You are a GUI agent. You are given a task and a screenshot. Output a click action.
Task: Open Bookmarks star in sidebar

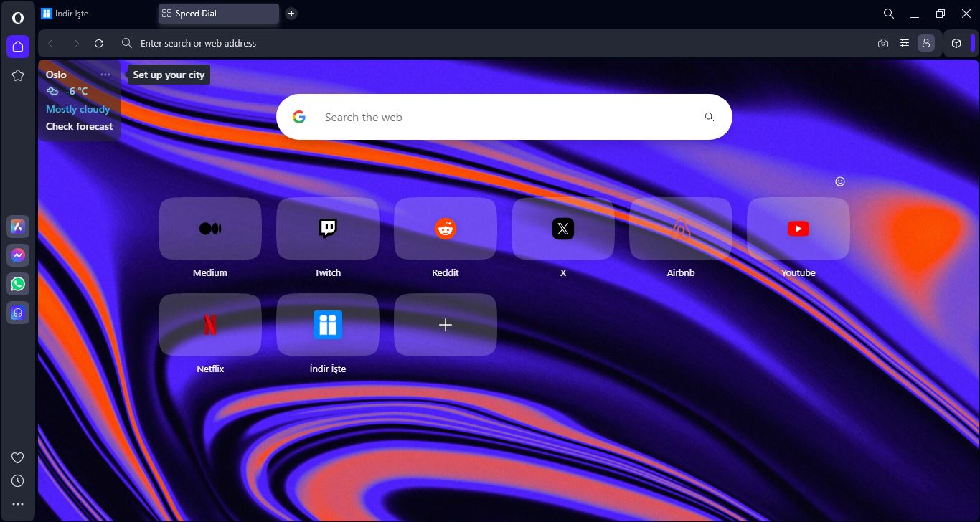pos(18,75)
